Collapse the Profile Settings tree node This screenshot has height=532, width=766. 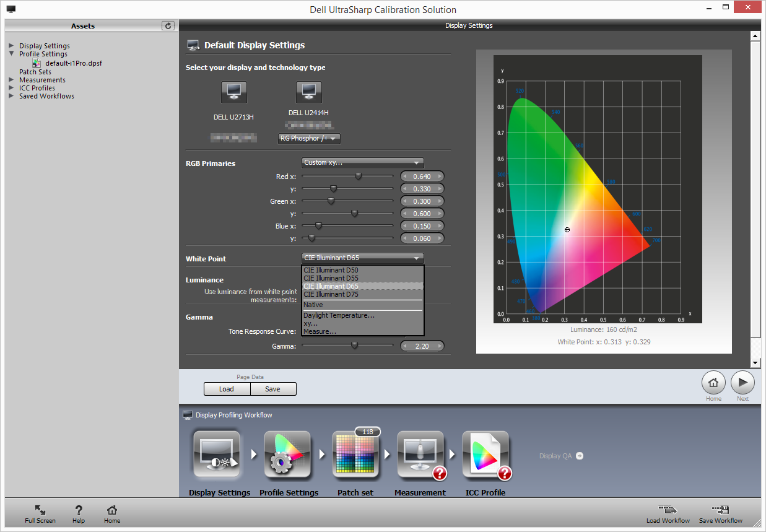(12, 54)
